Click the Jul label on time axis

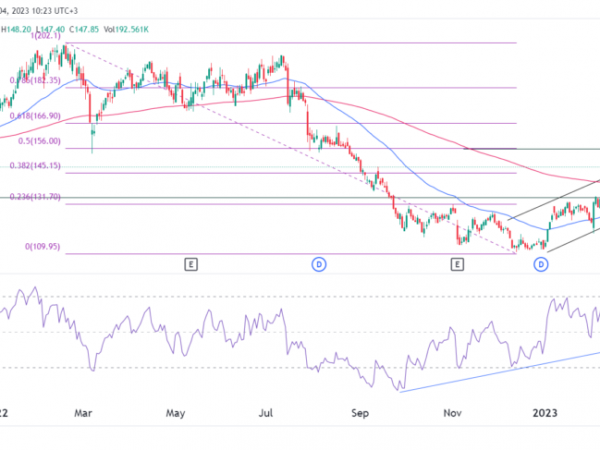(266, 413)
